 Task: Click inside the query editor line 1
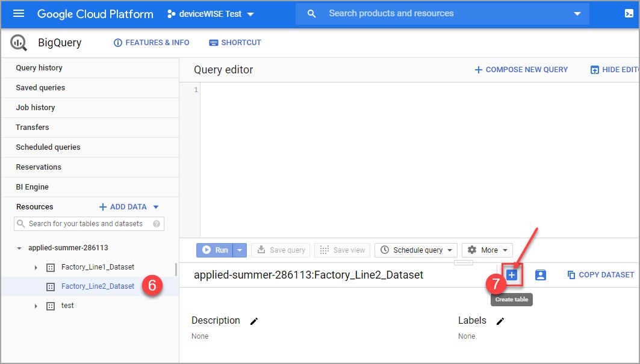(420, 90)
